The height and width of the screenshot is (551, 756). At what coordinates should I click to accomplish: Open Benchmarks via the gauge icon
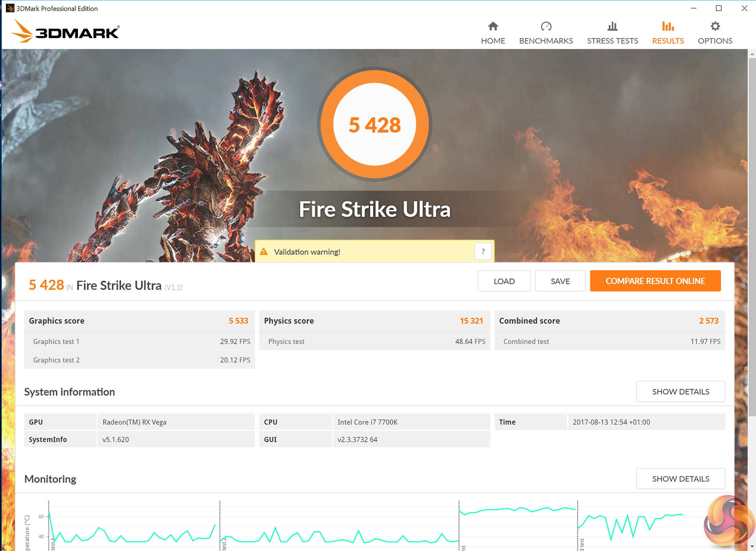pyautogui.click(x=546, y=27)
